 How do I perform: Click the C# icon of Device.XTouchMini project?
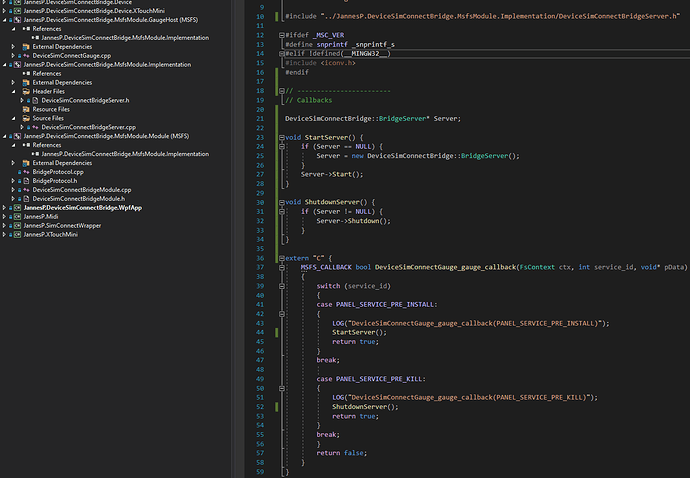pos(18,11)
